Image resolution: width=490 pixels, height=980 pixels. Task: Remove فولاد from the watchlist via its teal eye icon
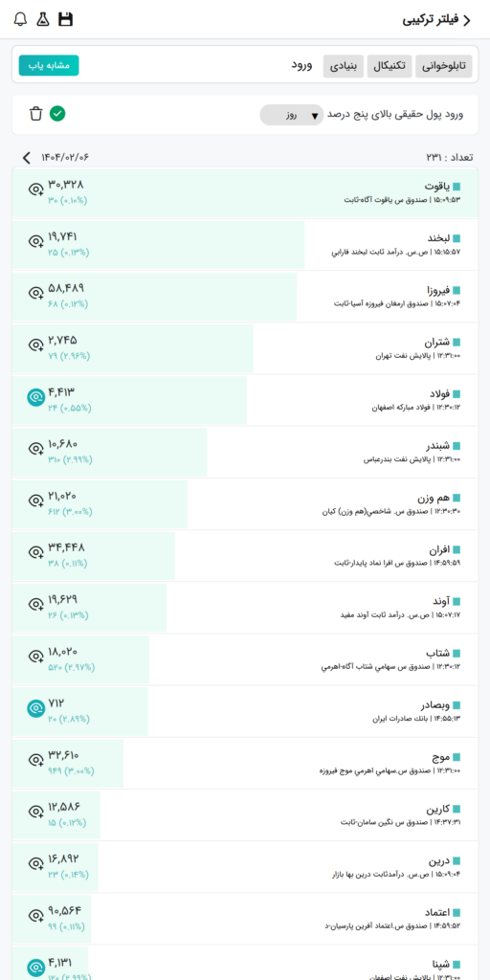[35, 397]
